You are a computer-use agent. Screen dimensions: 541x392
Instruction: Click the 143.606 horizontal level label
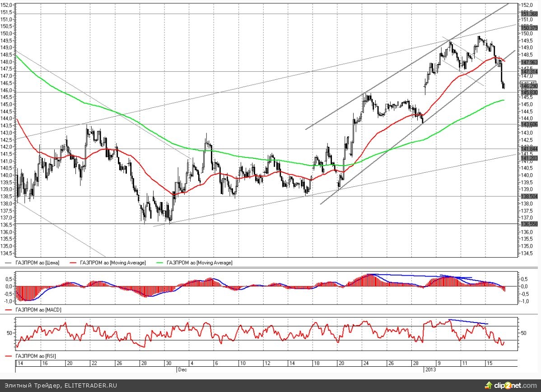[x=528, y=125]
